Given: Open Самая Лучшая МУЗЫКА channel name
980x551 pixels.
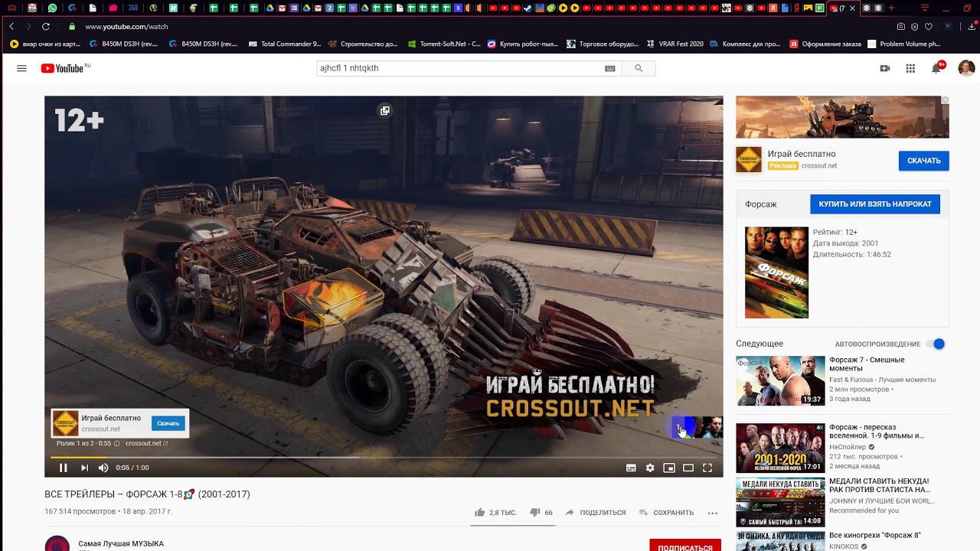Looking at the screenshot, I should [121, 543].
